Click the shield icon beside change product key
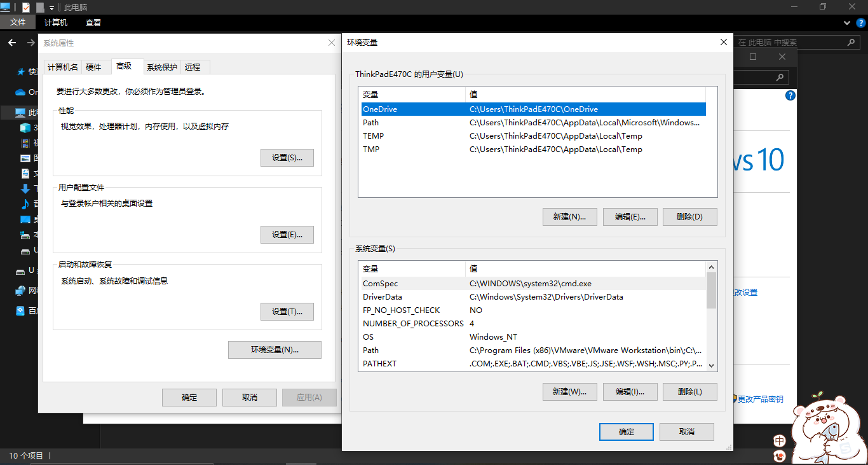The image size is (868, 465). (x=735, y=399)
